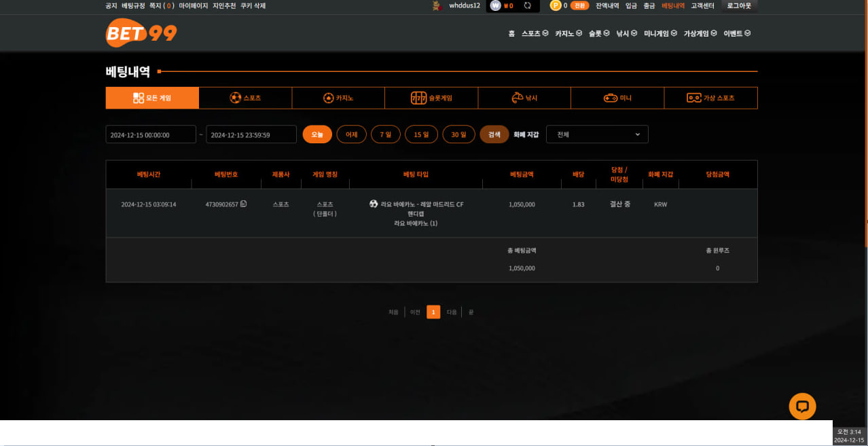Click the 로그아웃 logout button
868x446 pixels.
click(739, 5)
